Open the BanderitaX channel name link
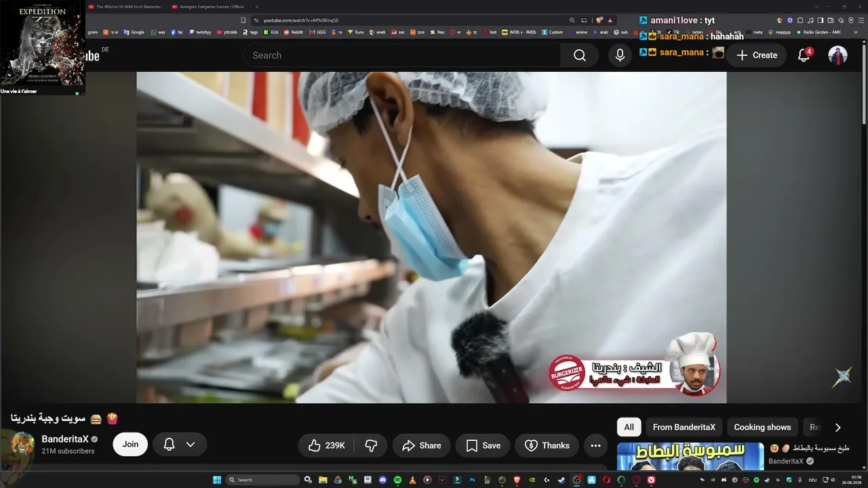868x488 pixels. [65, 439]
